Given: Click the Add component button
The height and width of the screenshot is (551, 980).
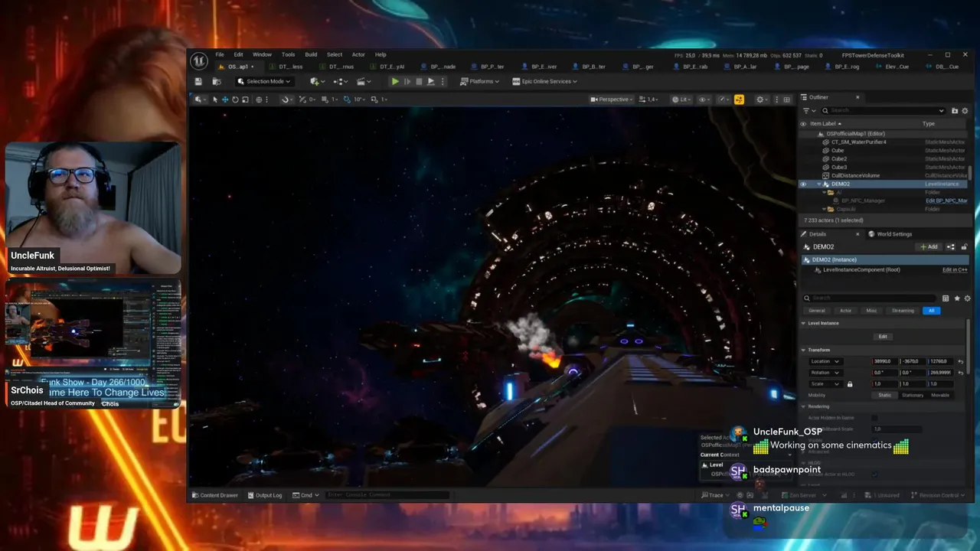Looking at the screenshot, I should [929, 246].
